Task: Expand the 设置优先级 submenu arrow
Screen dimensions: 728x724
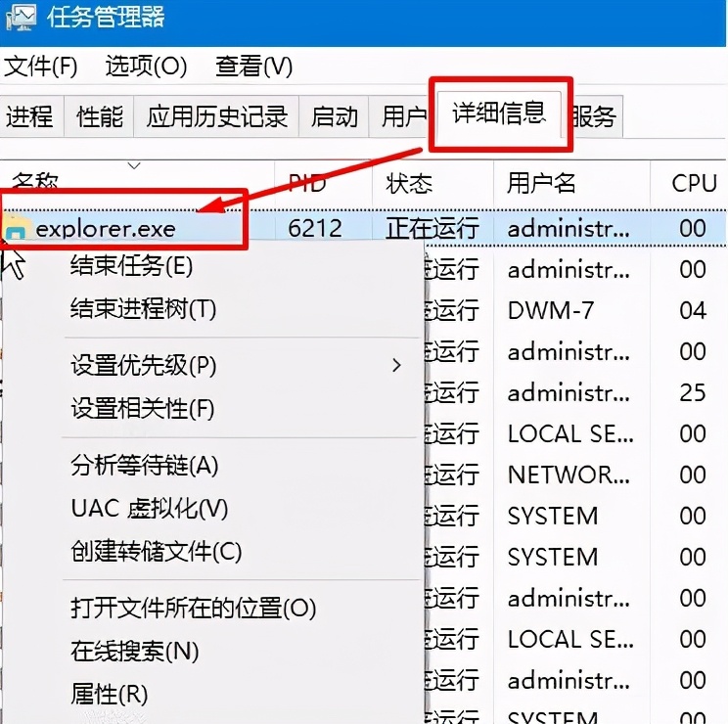Action: [396, 366]
